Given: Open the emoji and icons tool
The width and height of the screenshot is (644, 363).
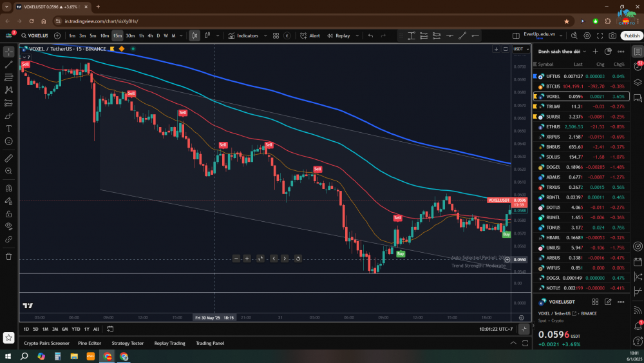Looking at the screenshot, I should (x=8, y=141).
